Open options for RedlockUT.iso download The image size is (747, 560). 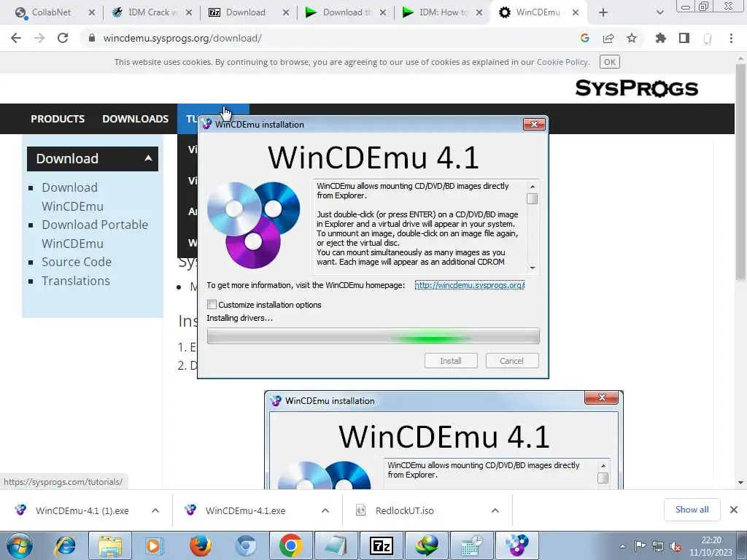(x=495, y=510)
